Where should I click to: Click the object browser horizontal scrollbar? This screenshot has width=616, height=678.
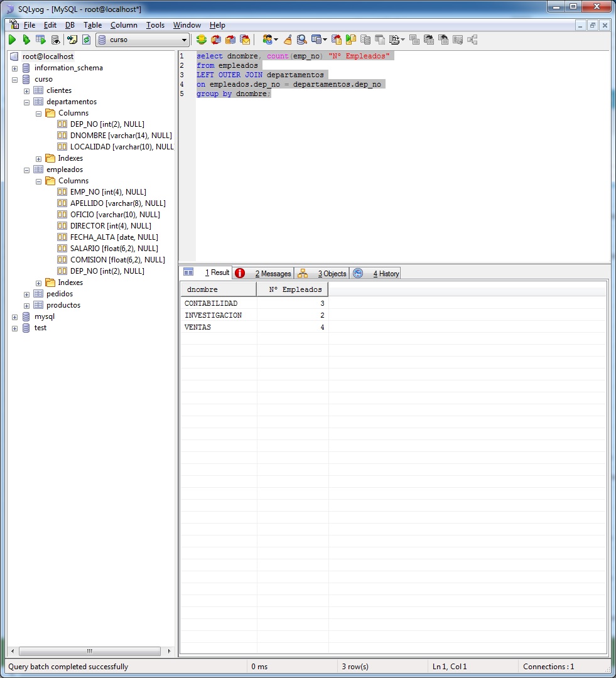coord(90,651)
